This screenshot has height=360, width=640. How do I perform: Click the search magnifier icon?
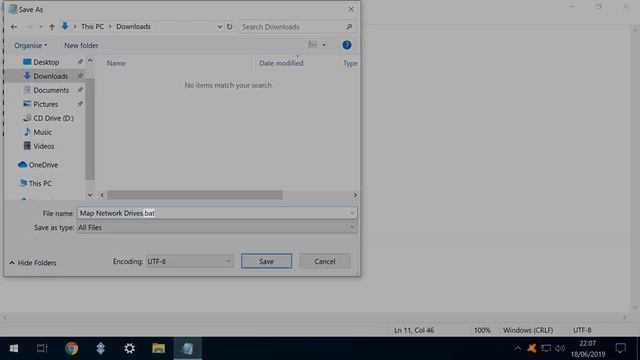pyautogui.click(x=349, y=27)
